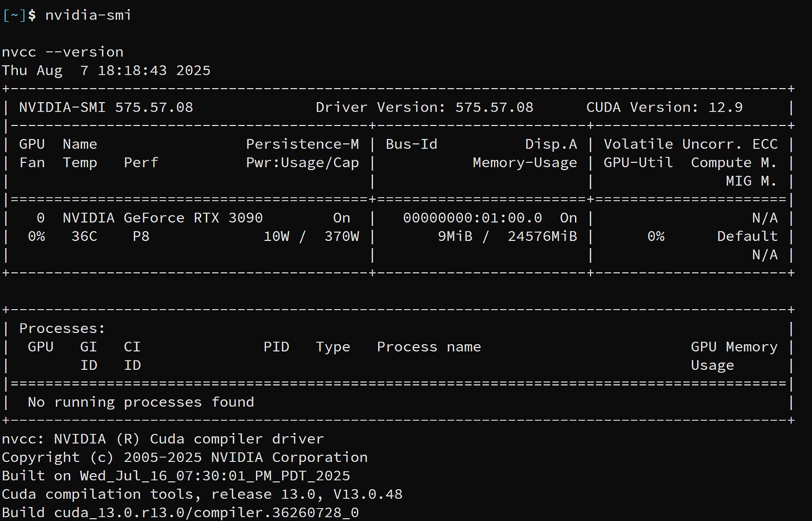812x521 pixels.
Task: Click 'Driver Version: 575.57.08' text
Action: 424,107
